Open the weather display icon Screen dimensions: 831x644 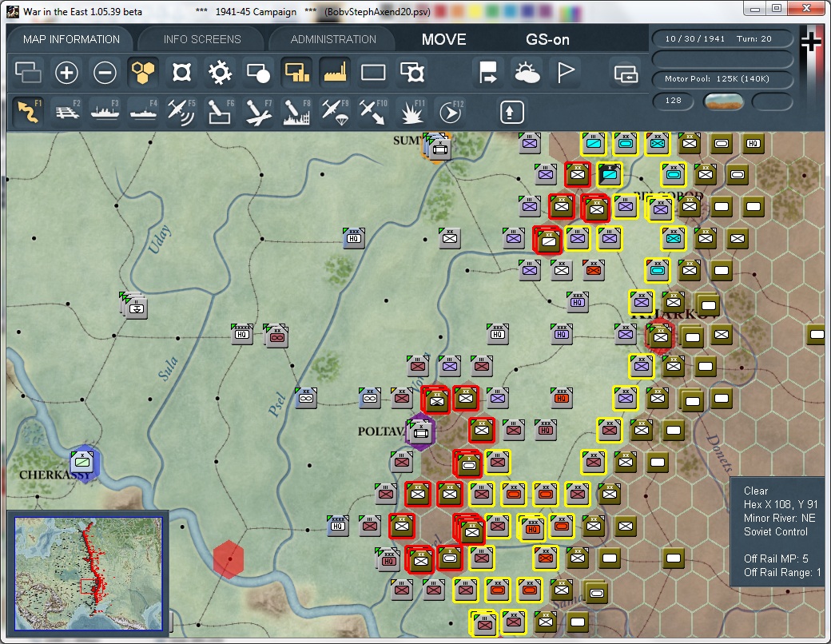[527, 72]
